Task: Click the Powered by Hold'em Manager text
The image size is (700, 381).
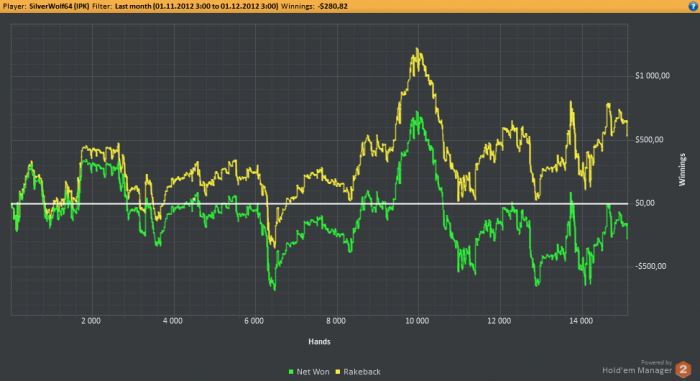Action: tap(637, 367)
